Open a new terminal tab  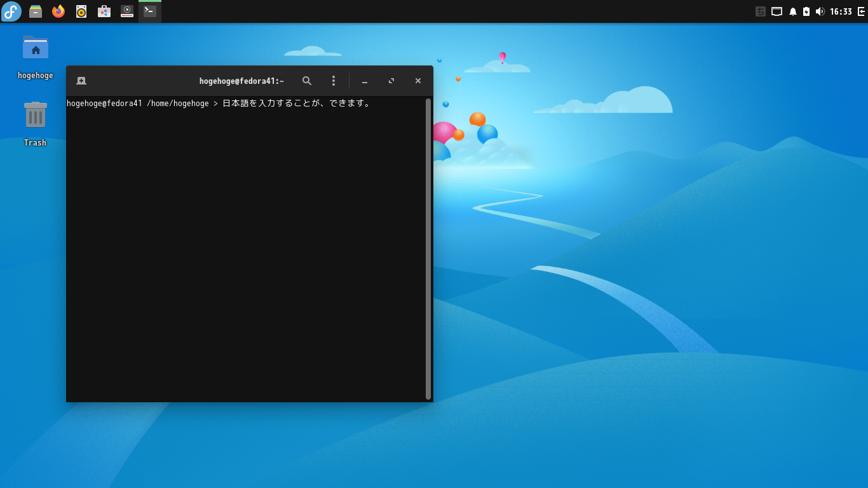81,81
